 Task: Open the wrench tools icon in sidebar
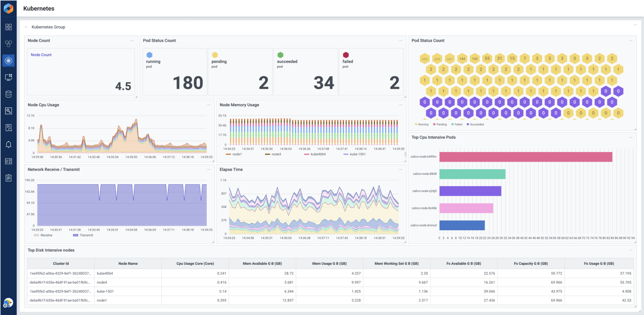pyautogui.click(x=8, y=111)
